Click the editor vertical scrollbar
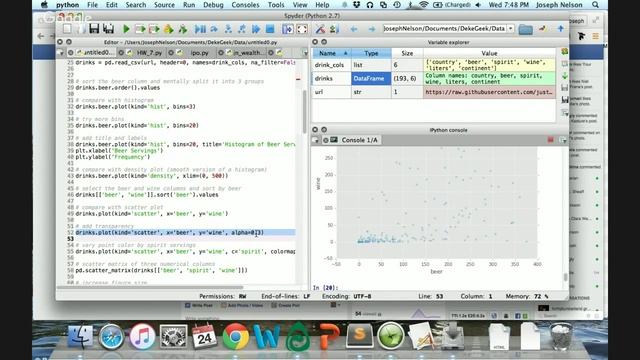This screenshot has height=360, width=640. pos(304,111)
